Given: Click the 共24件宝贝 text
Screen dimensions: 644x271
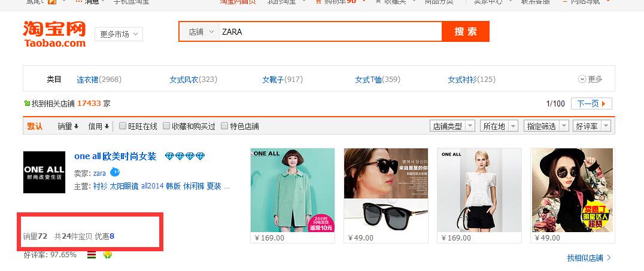Looking at the screenshot, I should point(74,236).
